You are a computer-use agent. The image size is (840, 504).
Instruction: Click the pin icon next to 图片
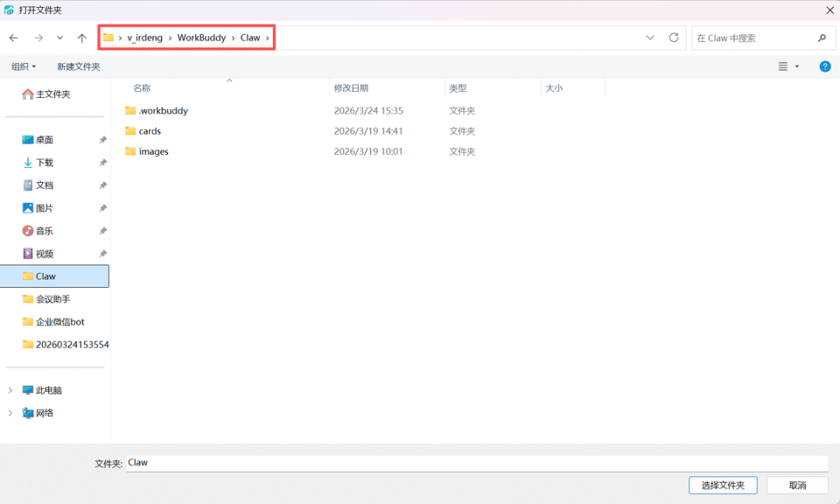pos(103,208)
